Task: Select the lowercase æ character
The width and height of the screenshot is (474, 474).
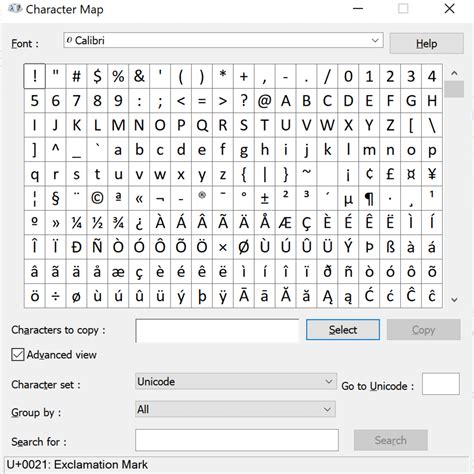Action: [118, 271]
